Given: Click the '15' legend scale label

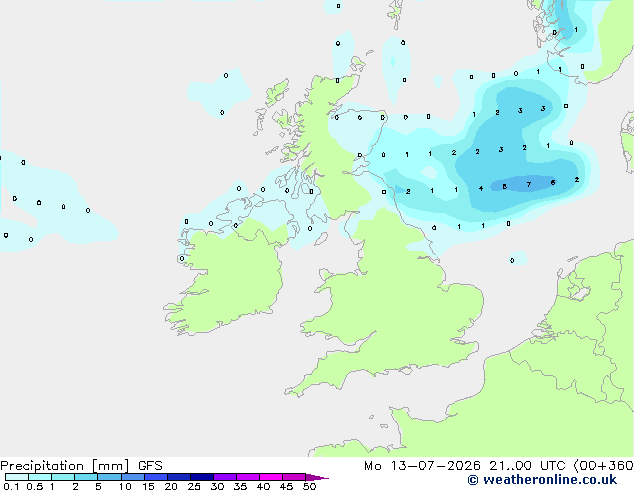Looking at the screenshot, I should click(x=148, y=486).
